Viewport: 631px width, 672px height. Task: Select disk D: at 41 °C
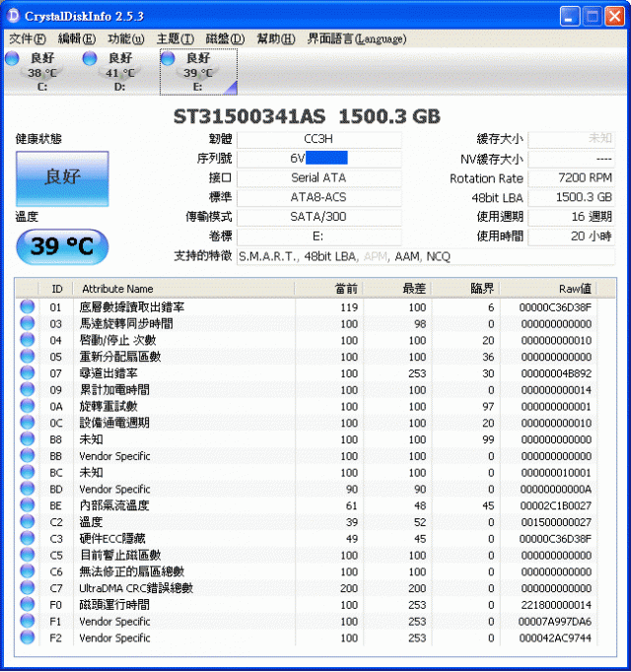(x=120, y=72)
